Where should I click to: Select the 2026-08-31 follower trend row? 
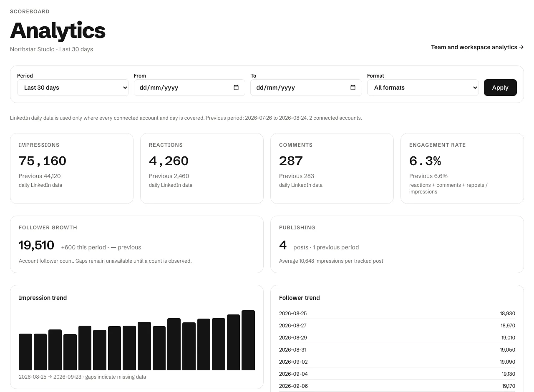[x=397, y=350]
